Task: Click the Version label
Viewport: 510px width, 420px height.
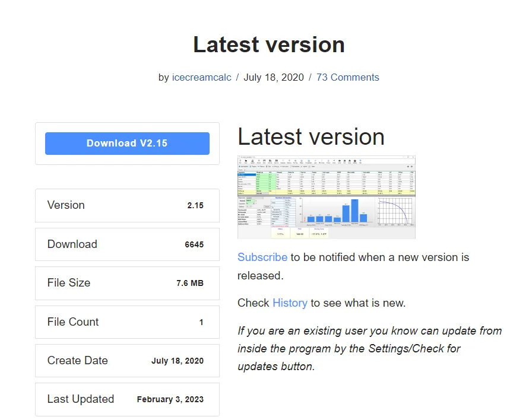Action: (66, 205)
